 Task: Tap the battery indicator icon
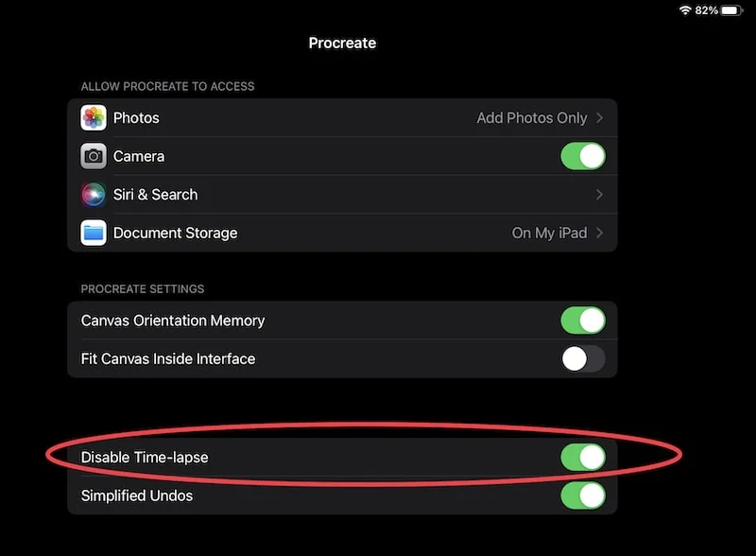point(731,10)
